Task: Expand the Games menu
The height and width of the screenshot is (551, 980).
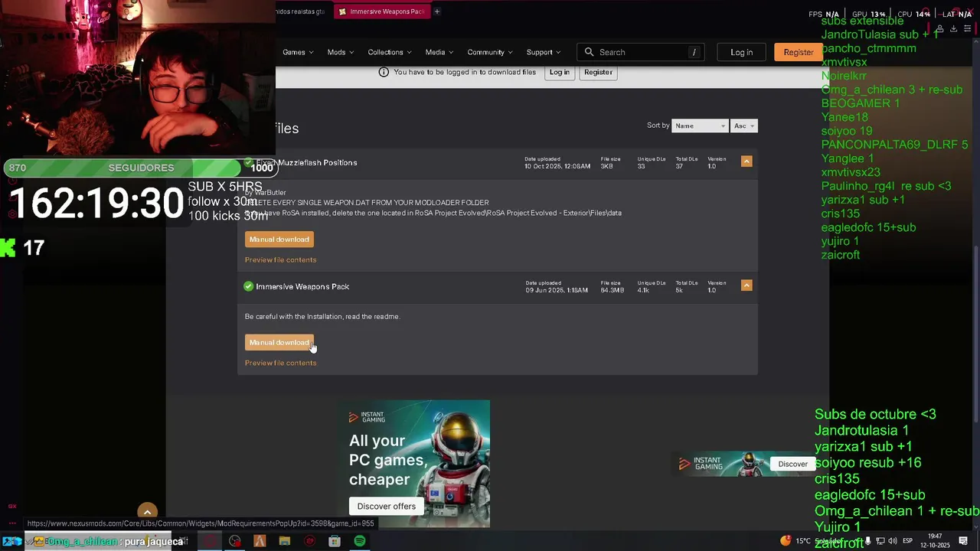Action: [x=298, y=52]
